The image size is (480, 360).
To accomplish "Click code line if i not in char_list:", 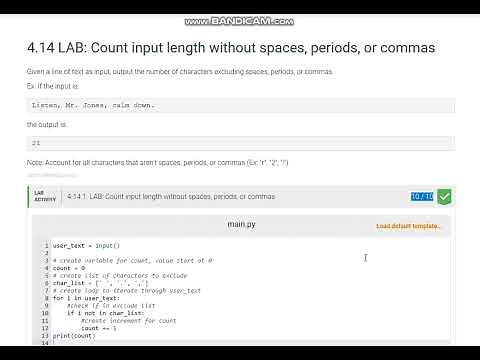I will click(x=105, y=313).
